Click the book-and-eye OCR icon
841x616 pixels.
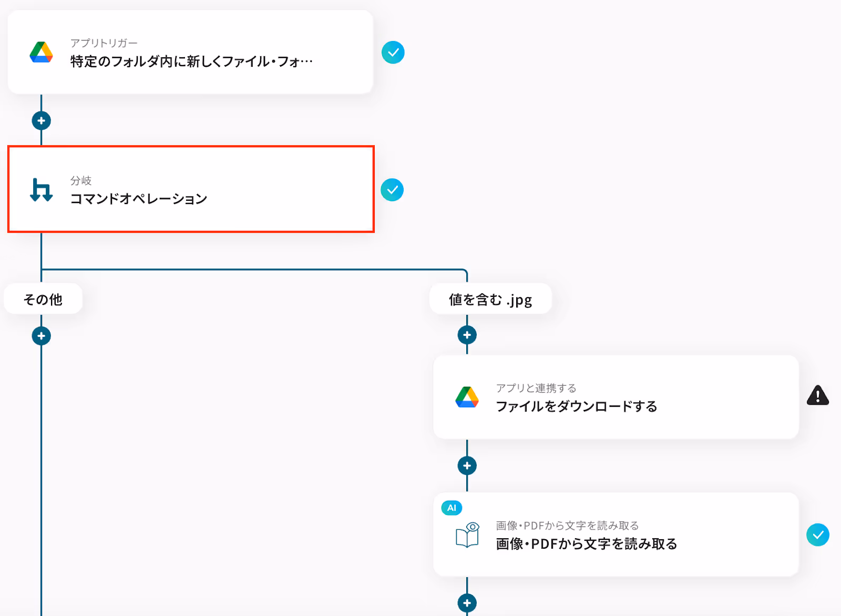[467, 535]
